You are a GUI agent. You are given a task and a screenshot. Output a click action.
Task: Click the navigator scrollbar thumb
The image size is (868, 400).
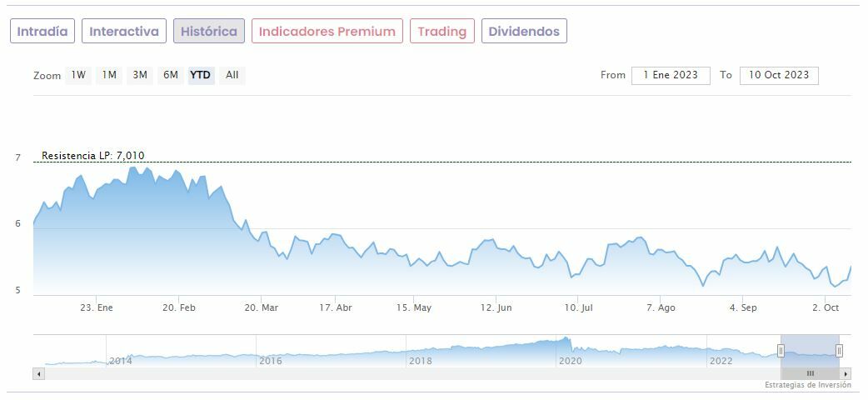(810, 373)
